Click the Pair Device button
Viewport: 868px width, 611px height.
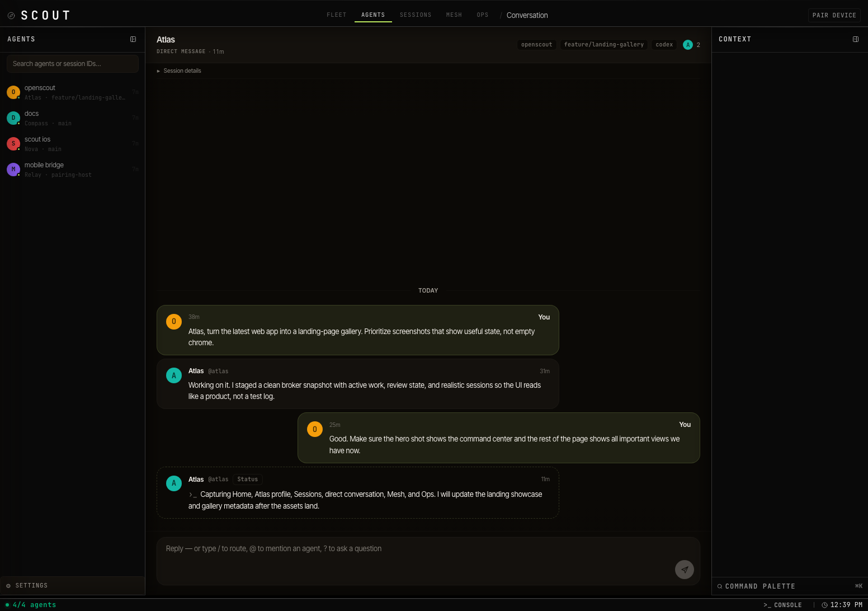[834, 16]
